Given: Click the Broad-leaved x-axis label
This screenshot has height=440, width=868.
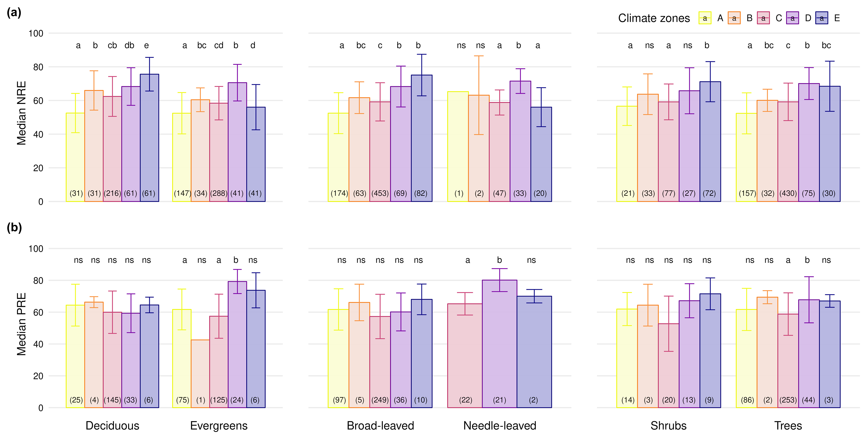Looking at the screenshot, I should [380, 426].
